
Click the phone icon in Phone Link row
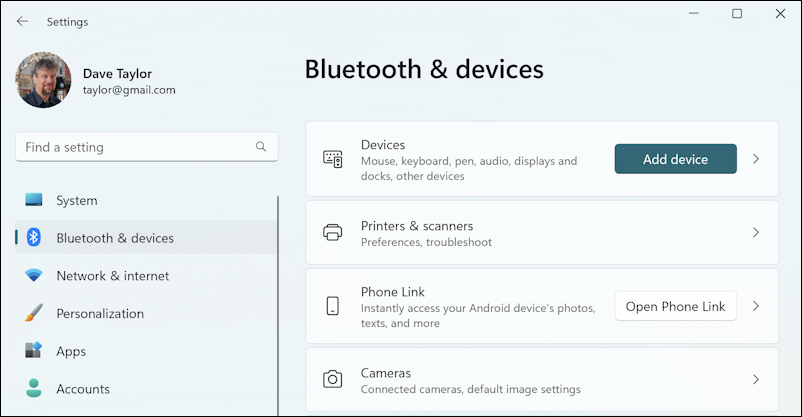332,306
